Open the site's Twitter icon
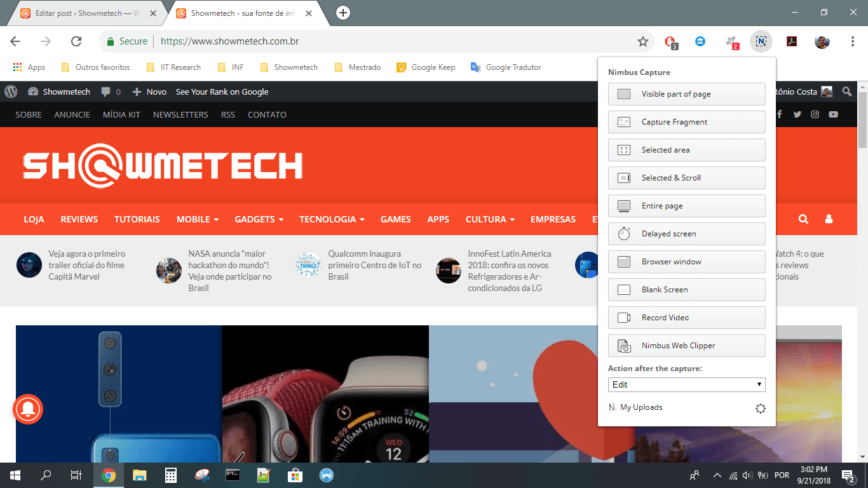 797,114
